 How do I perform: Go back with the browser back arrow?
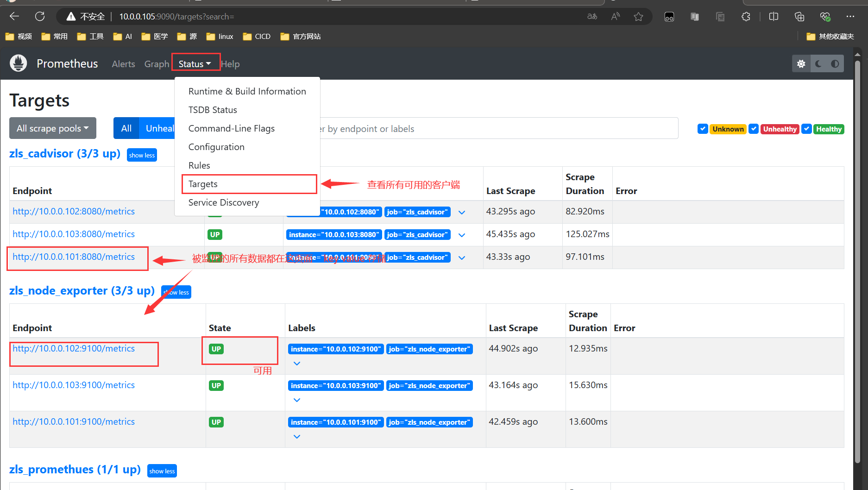coord(14,17)
